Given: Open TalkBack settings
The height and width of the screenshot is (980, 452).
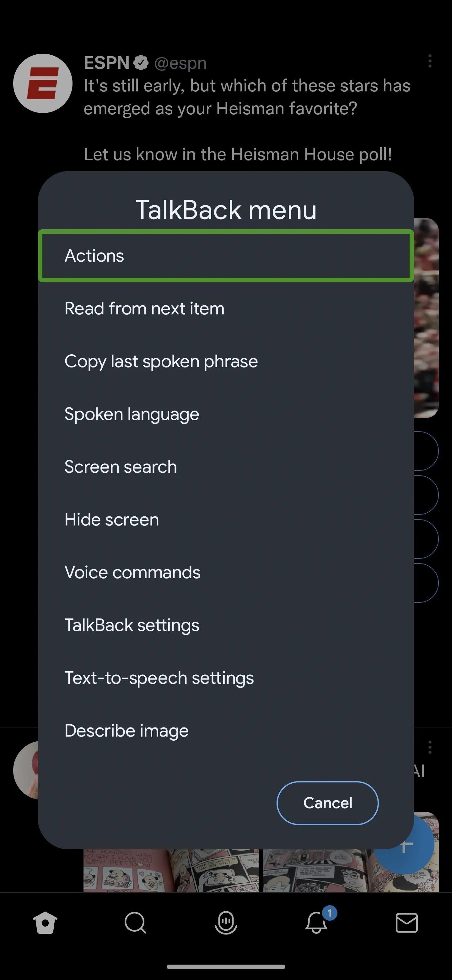Looking at the screenshot, I should point(226,625).
